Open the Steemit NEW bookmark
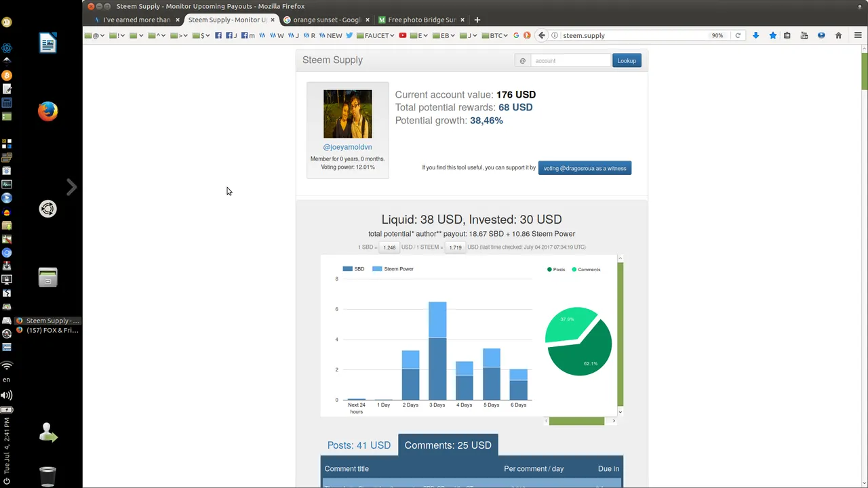The height and width of the screenshot is (488, 868). tap(330, 35)
